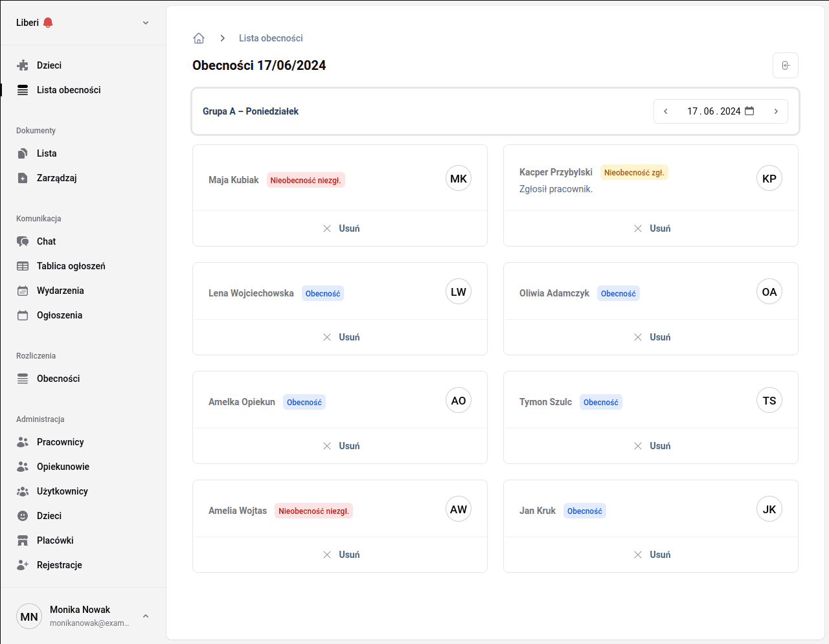
Task: Click the date field showing 17.06.2024
Action: (713, 111)
